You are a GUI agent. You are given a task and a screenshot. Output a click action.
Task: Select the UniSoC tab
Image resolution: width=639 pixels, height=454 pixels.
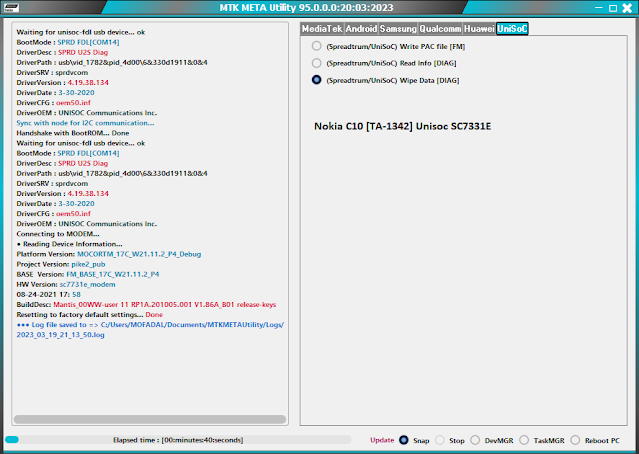(x=512, y=29)
